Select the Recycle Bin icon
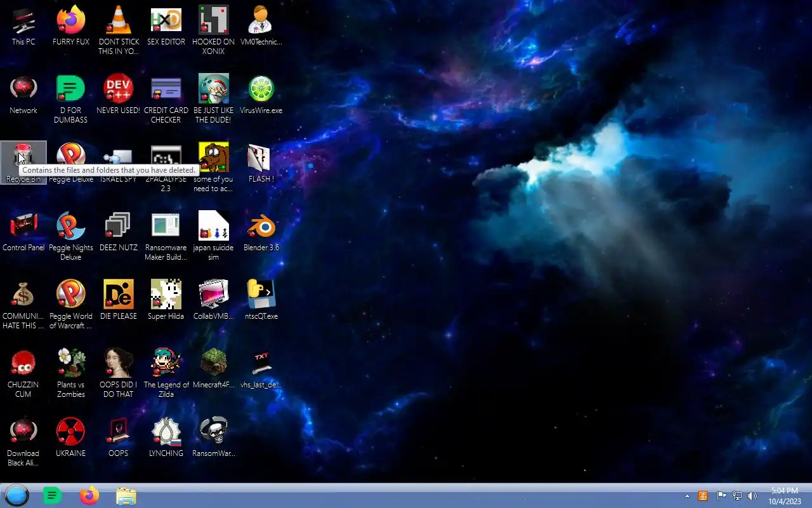 [x=23, y=163]
